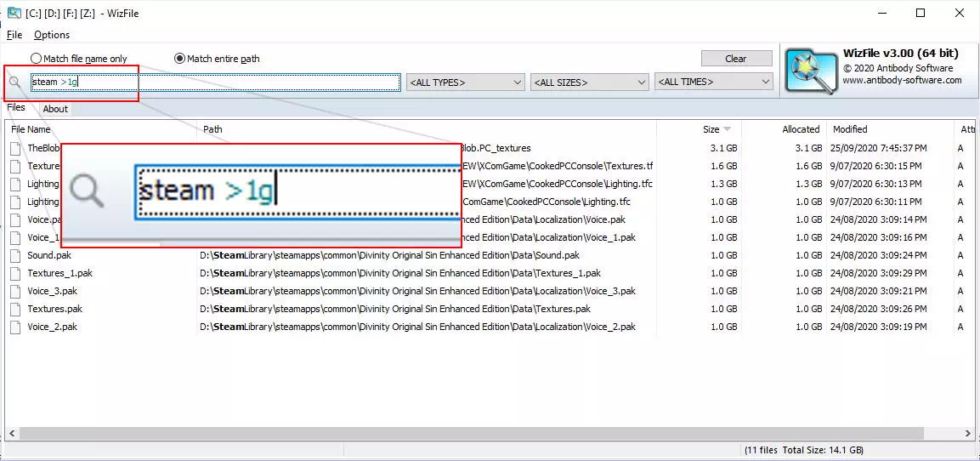Open the ALL TIMES dropdown
980x461 pixels.
point(714,82)
